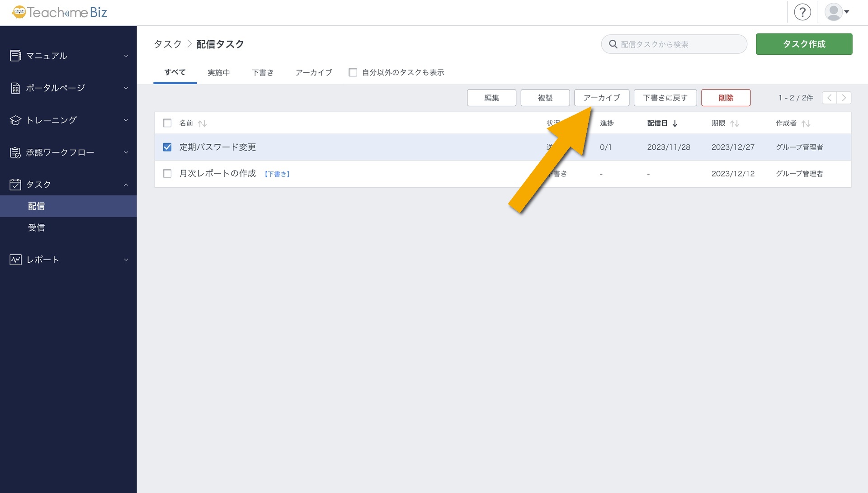Click the user avatar icon
Image resolution: width=868 pixels, height=493 pixels.
[833, 12]
